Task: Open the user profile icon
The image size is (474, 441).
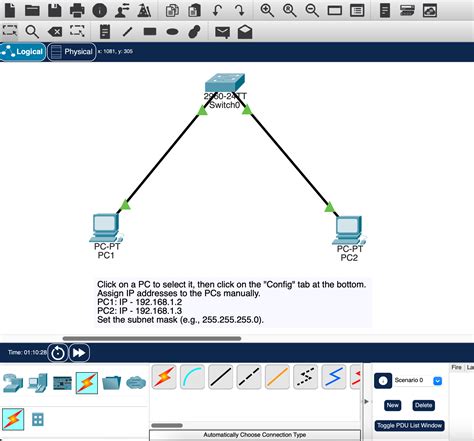Action: 122,10
